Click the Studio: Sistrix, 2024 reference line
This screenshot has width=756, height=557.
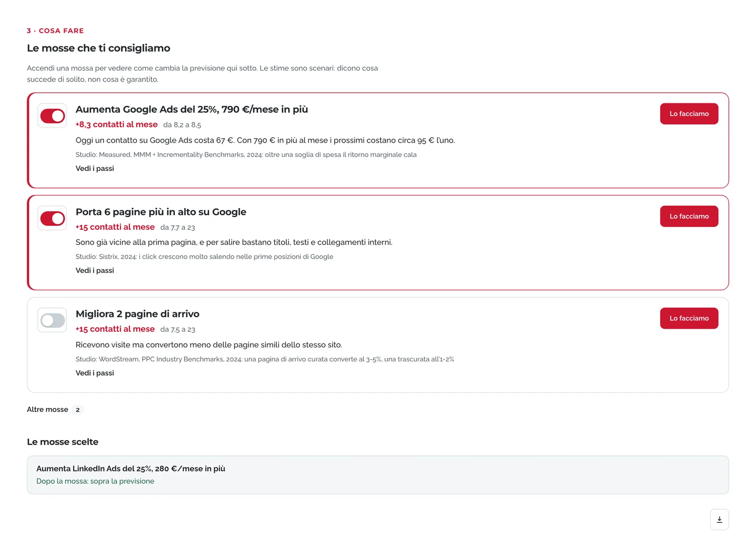204,257
